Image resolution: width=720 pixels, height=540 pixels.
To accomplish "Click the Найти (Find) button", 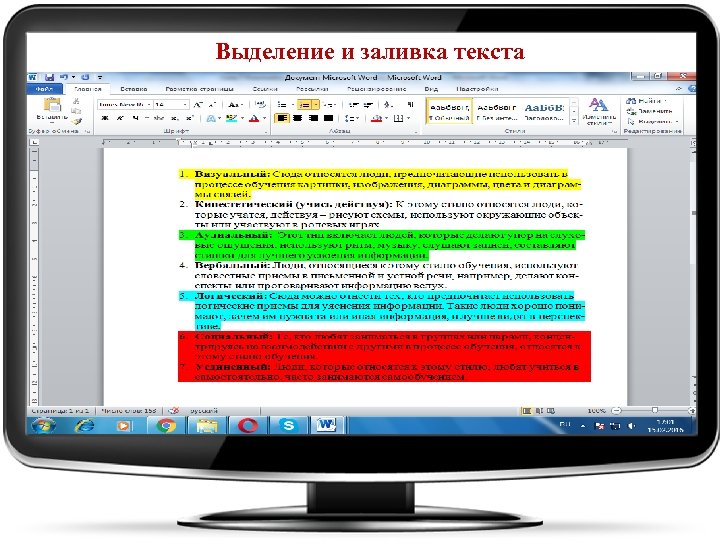I will [x=646, y=101].
